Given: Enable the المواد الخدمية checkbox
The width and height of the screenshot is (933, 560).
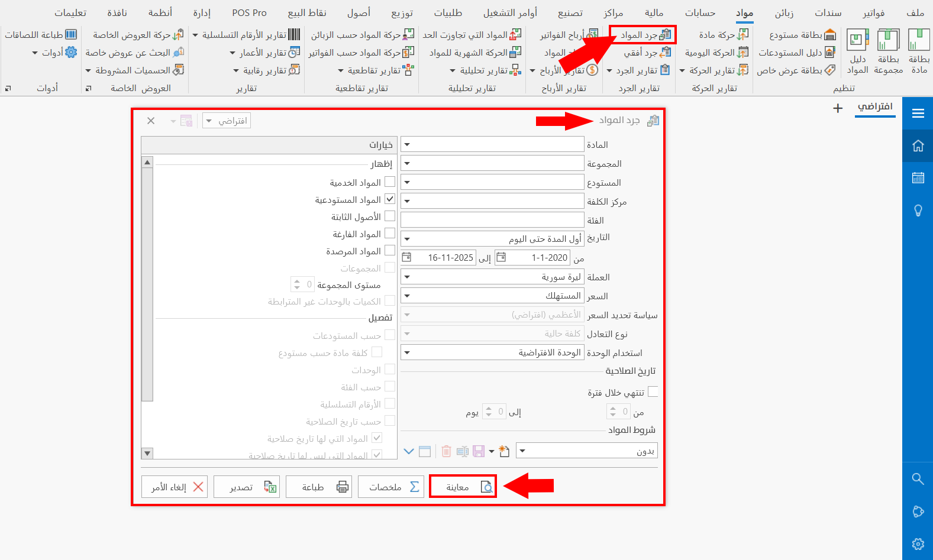Looking at the screenshot, I should point(389,182).
